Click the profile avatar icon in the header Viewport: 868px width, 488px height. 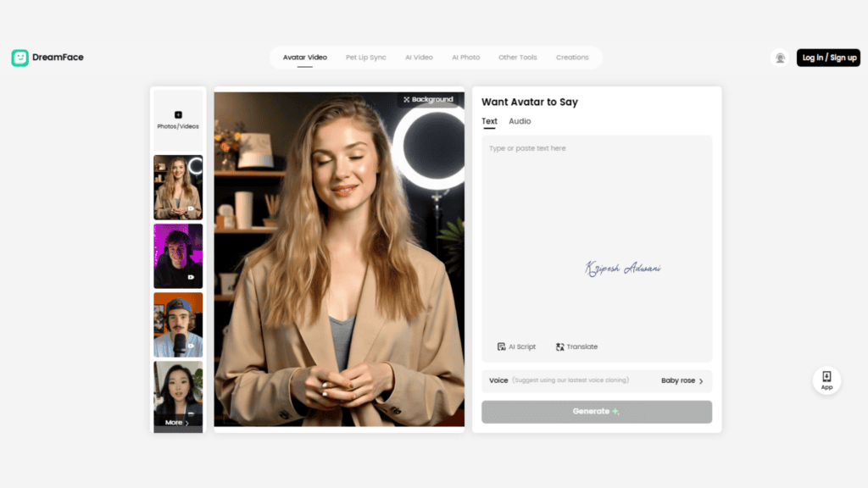point(779,57)
